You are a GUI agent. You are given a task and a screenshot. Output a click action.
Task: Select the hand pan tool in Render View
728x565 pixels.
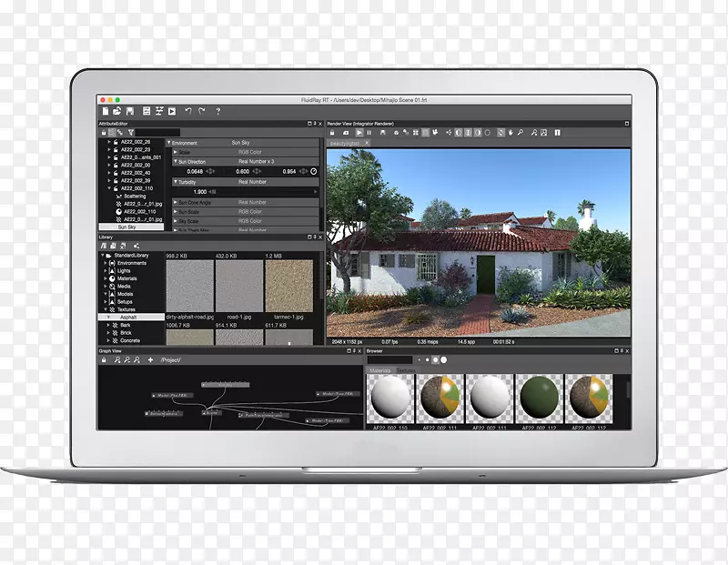click(511, 133)
